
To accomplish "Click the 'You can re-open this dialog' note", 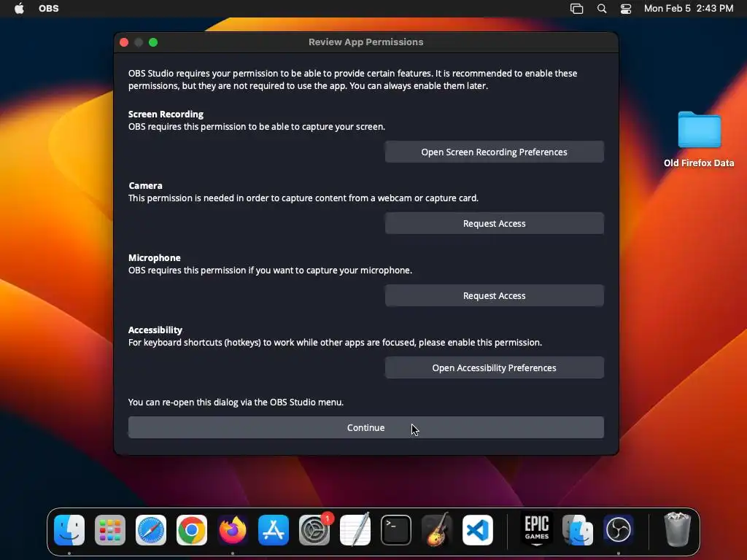I will click(236, 402).
